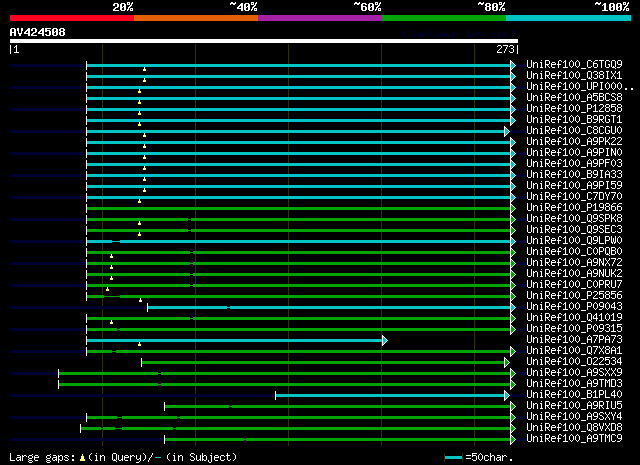The width and height of the screenshot is (640, 465).
Task: Click the cyan =50char scale bar sample
Action: (453, 458)
